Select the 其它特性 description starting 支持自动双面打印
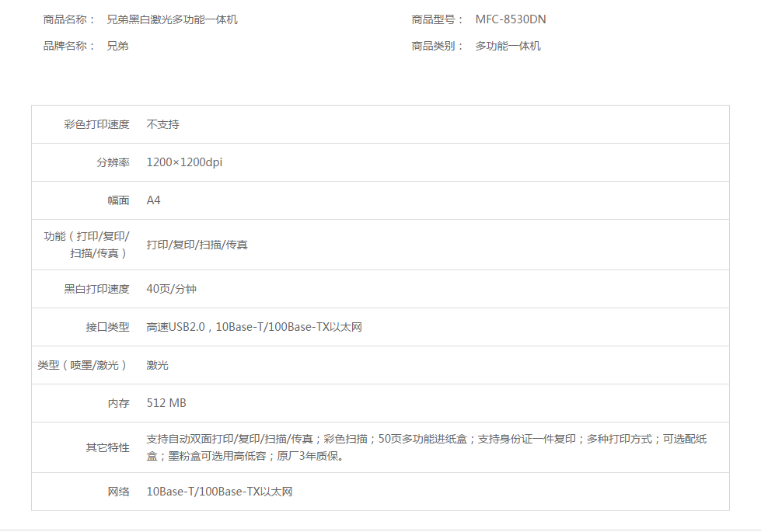The height and width of the screenshot is (532, 761). pyautogui.click(x=427, y=447)
